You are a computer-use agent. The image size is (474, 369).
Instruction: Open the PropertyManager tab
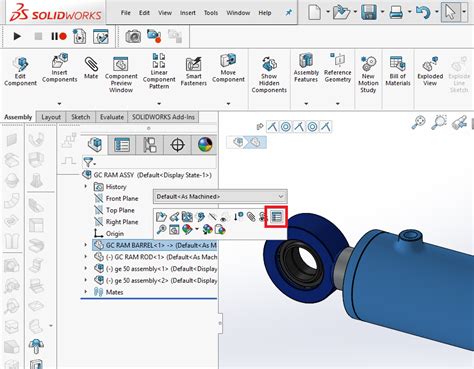tap(122, 145)
